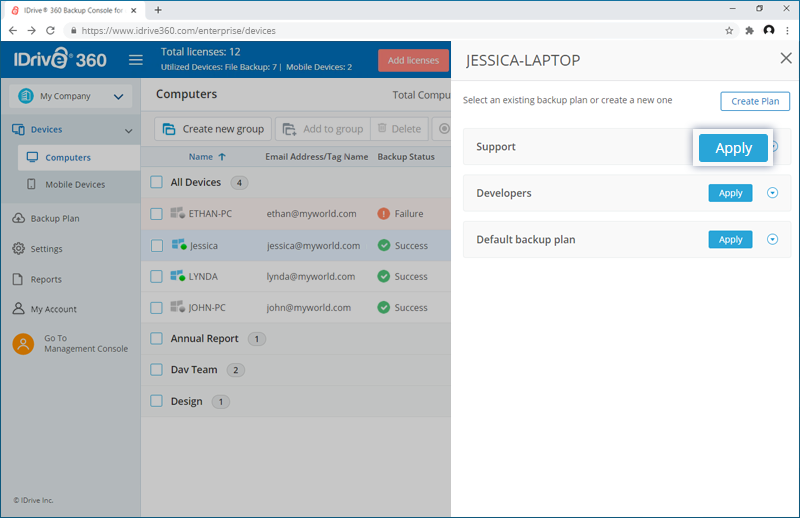Check the Jessica row checkbox
This screenshot has height=518, width=800.
coord(157,245)
